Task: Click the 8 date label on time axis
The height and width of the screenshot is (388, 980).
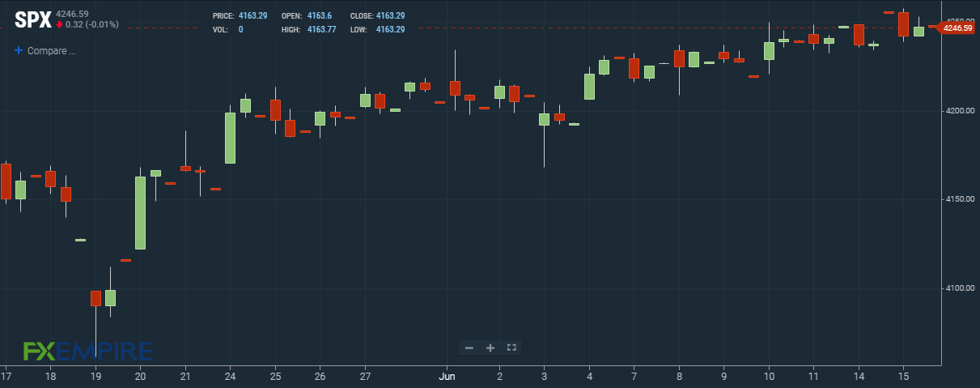Action: [679, 377]
